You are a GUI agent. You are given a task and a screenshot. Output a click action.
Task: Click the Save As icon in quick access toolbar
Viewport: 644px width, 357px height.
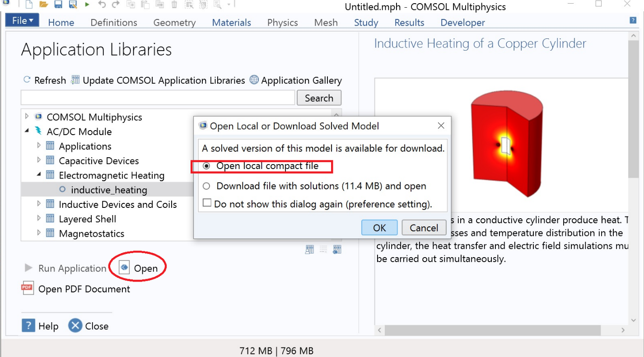tap(72, 5)
